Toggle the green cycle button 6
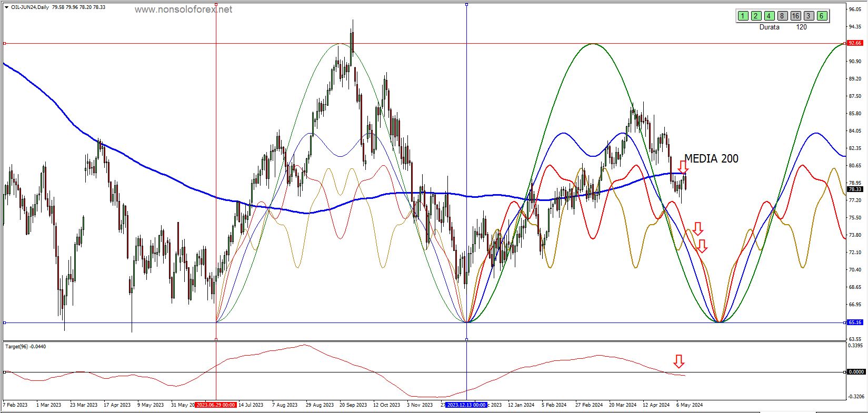 click(x=822, y=16)
